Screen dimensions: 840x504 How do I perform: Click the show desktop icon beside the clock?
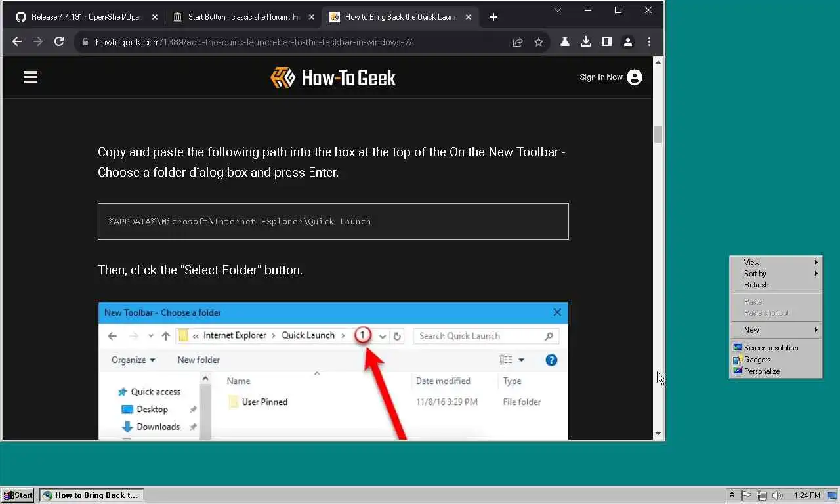point(832,495)
